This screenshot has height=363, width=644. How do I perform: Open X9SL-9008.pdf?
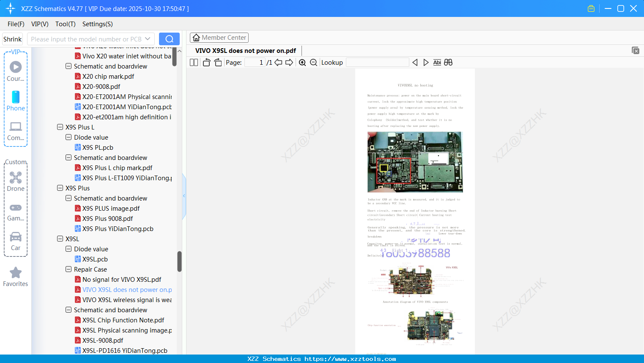coord(103,341)
